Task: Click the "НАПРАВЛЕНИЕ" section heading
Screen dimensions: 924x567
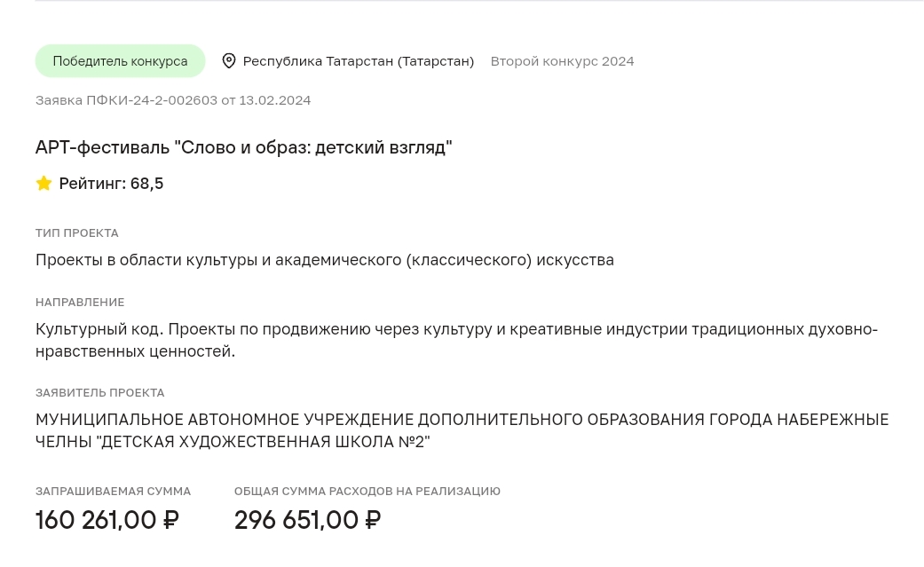Action: [x=80, y=302]
